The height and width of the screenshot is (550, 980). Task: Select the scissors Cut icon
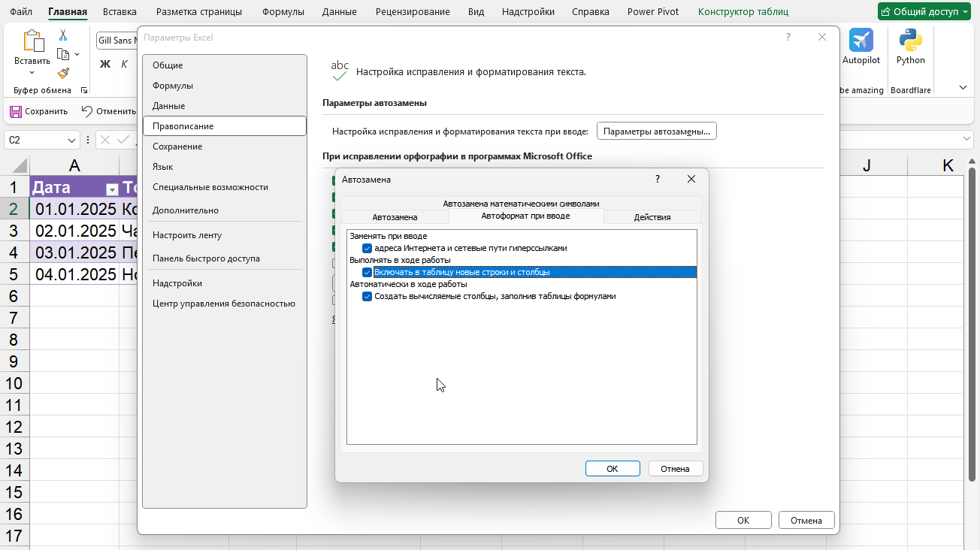(63, 35)
